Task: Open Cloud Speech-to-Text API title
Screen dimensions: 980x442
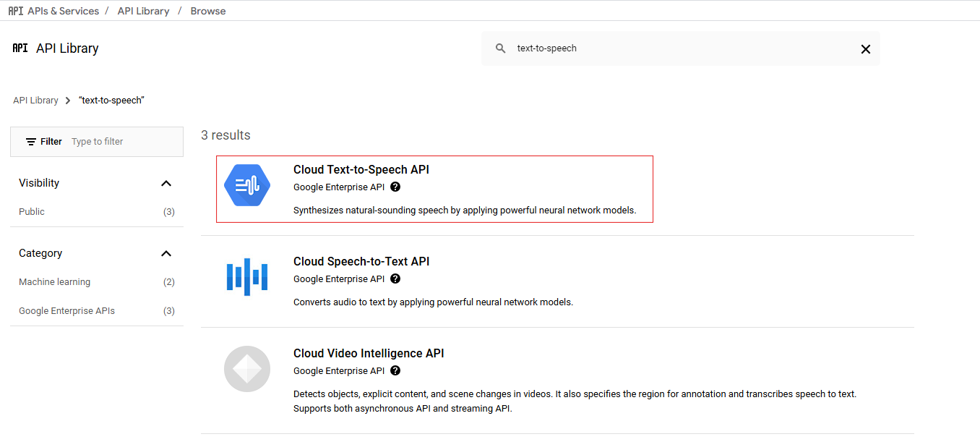Action: 361,262
